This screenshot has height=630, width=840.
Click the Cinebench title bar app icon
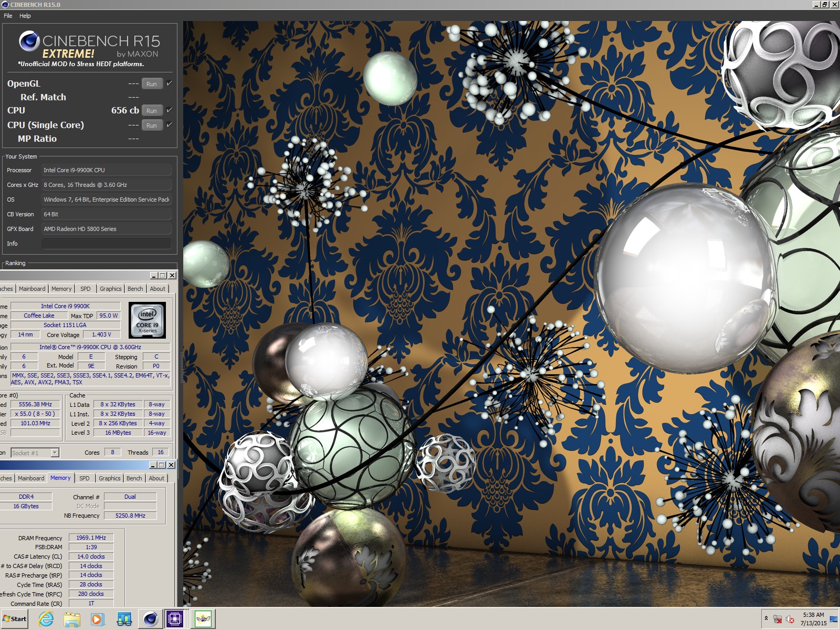coord(5,5)
